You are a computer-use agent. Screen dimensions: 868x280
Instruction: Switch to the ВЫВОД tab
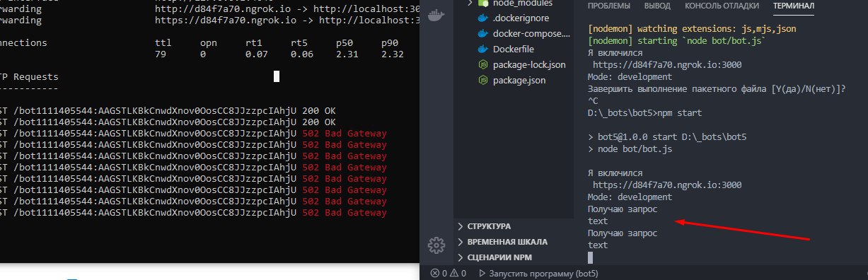point(657,6)
